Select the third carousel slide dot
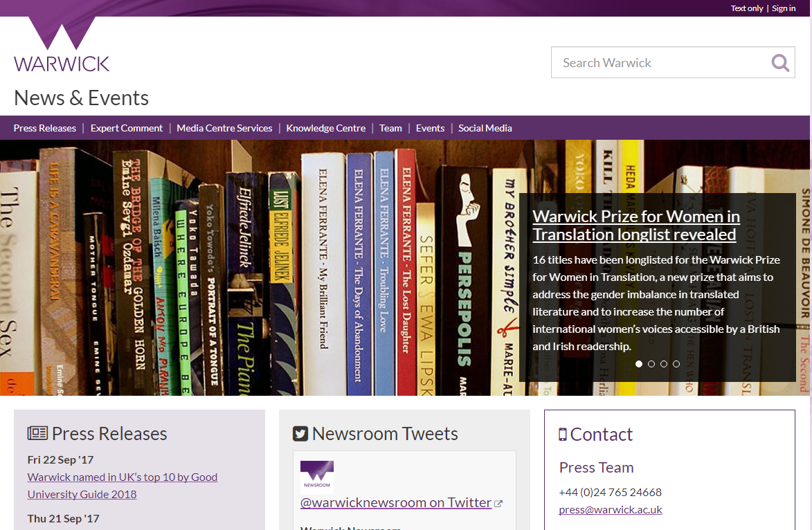 [664, 364]
